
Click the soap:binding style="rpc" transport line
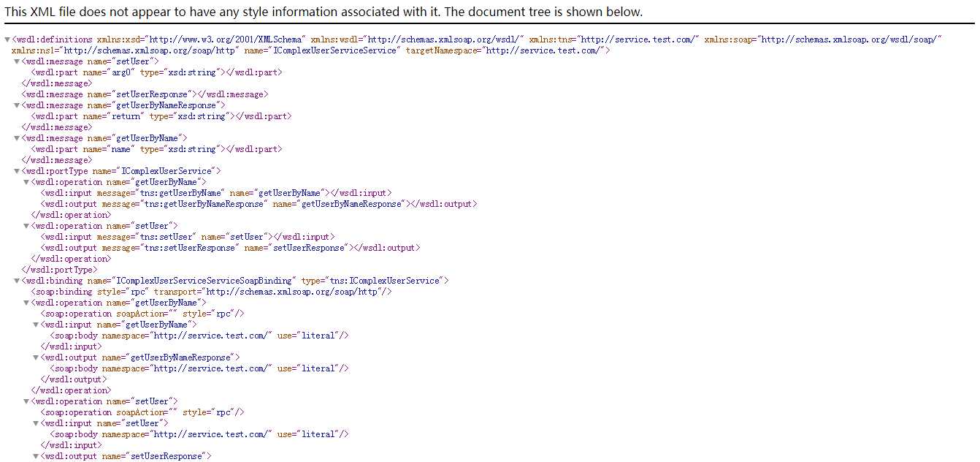[x=212, y=292]
